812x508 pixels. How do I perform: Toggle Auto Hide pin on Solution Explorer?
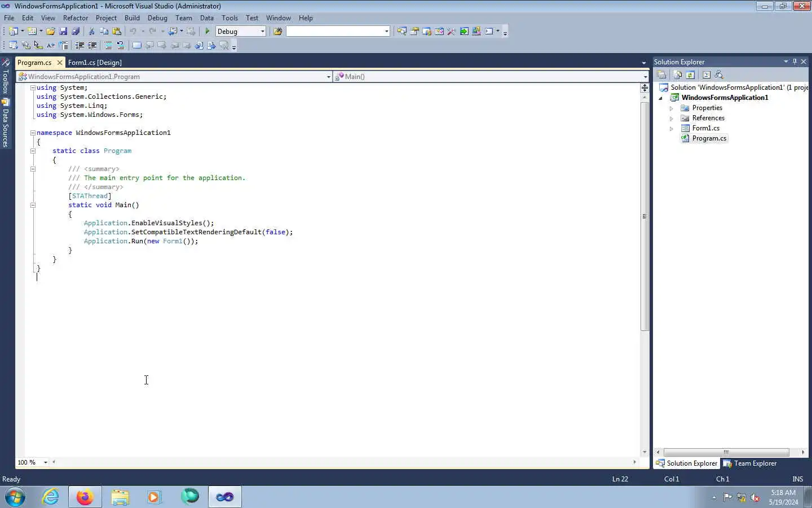coord(795,62)
